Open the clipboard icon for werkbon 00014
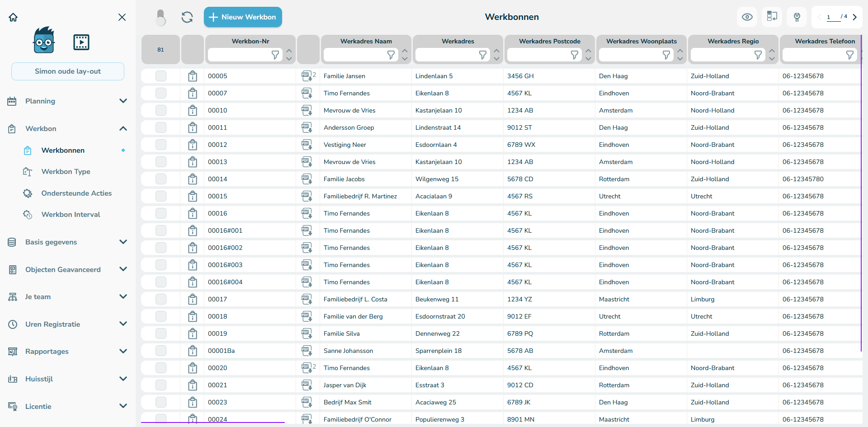This screenshot has width=868, height=427. tap(193, 179)
